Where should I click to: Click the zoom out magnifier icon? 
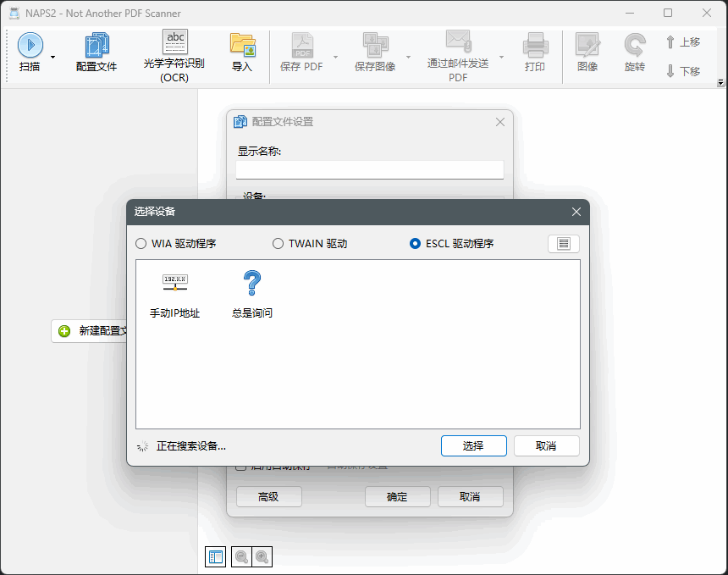pyautogui.click(x=242, y=556)
